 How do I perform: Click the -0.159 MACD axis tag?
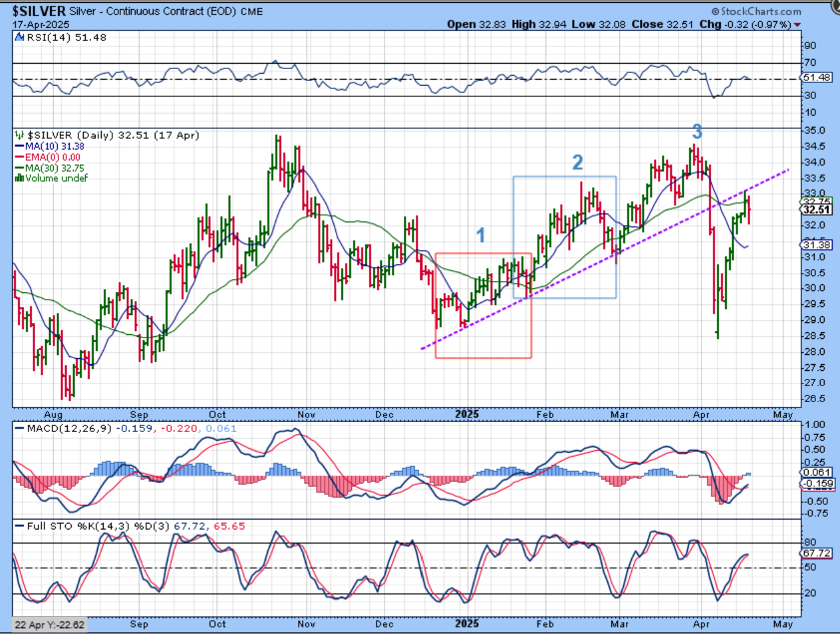coord(817,483)
